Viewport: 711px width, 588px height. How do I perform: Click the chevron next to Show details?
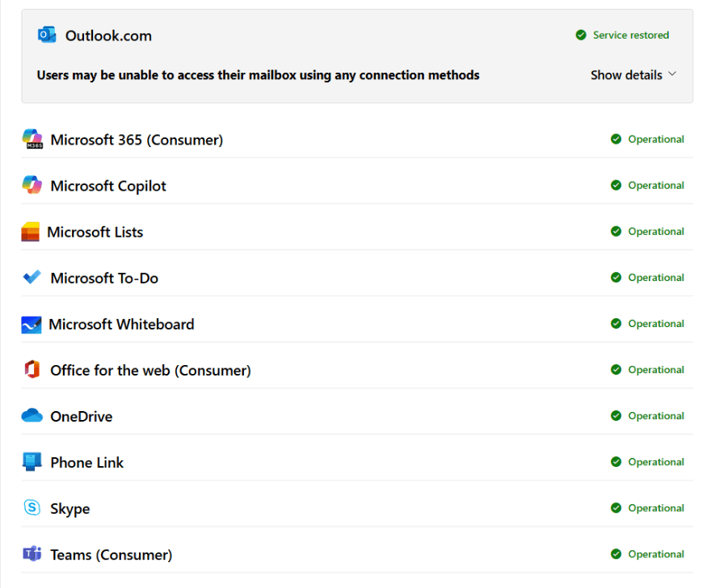coord(672,74)
